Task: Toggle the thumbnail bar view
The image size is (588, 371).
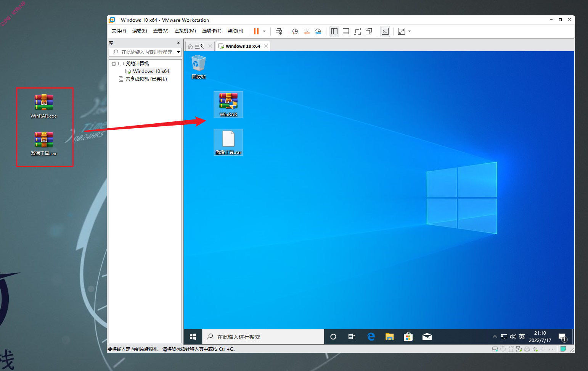Action: point(346,31)
